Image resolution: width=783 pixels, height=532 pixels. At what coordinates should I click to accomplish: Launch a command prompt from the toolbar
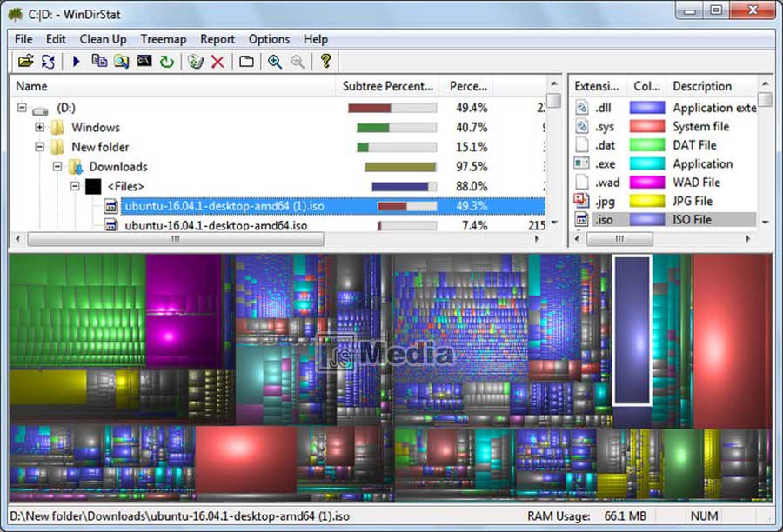[x=145, y=62]
